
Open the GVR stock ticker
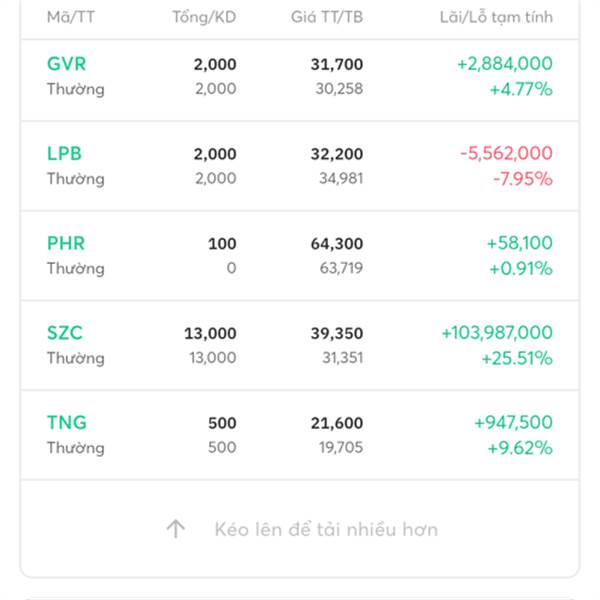pyautogui.click(x=66, y=64)
